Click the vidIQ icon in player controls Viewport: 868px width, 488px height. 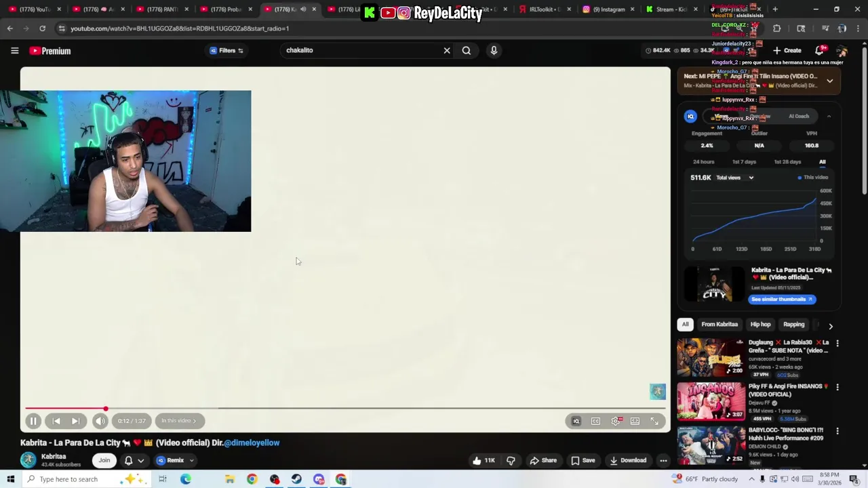tap(576, 422)
